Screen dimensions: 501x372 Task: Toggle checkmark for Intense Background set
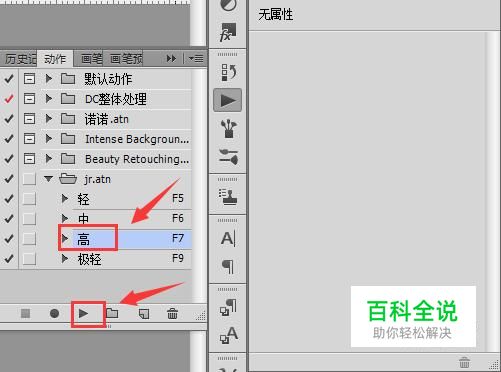pyautogui.click(x=9, y=139)
